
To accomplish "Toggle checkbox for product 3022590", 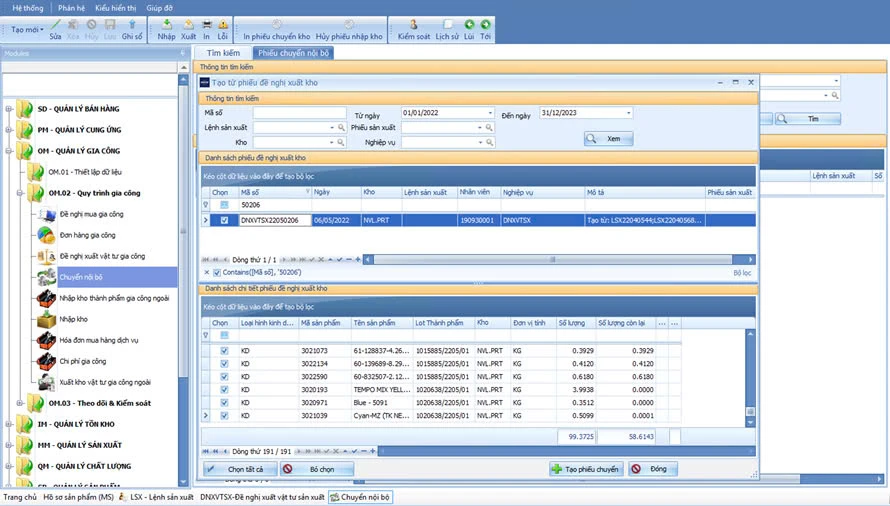I will (224, 377).
